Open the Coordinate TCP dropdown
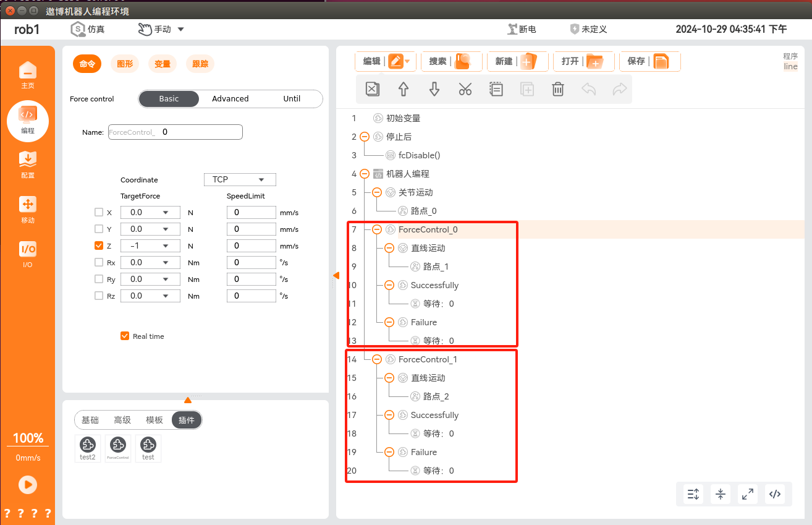This screenshot has height=525, width=812. 240,179
